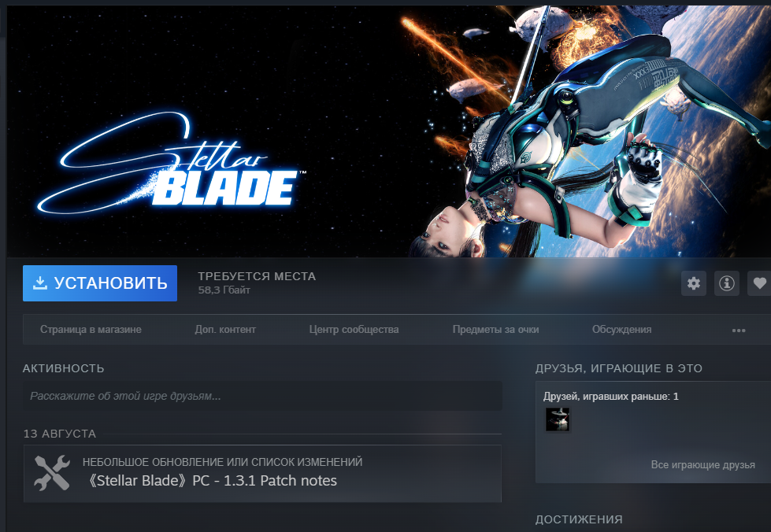The height and width of the screenshot is (532, 771).
Task: Click the АКТИВНОСТЬ heading
Action: [64, 368]
